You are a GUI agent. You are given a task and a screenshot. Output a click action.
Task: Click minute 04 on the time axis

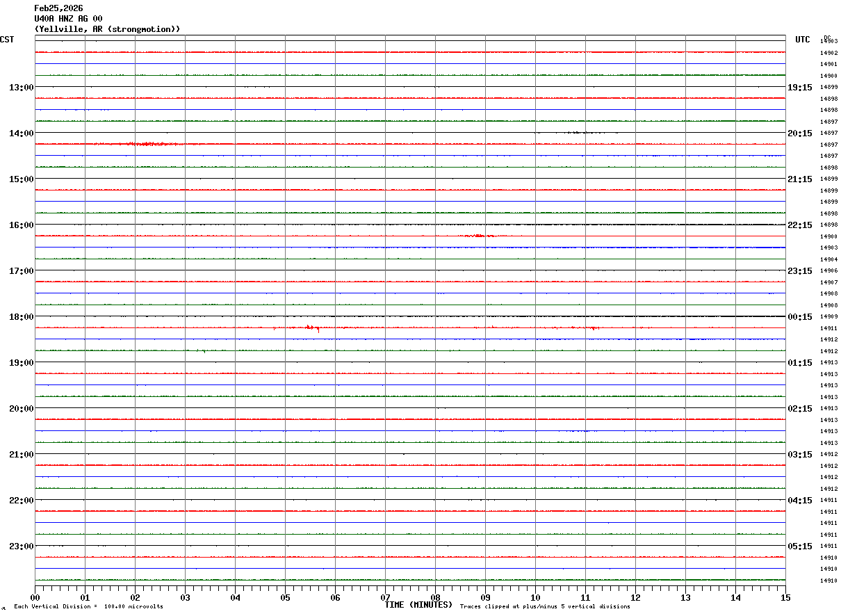pyautogui.click(x=236, y=597)
